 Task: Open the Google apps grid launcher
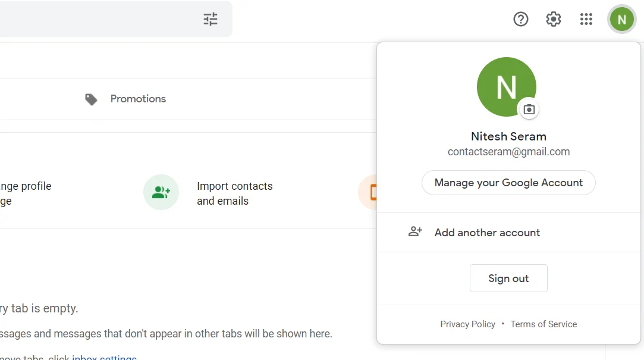click(586, 19)
